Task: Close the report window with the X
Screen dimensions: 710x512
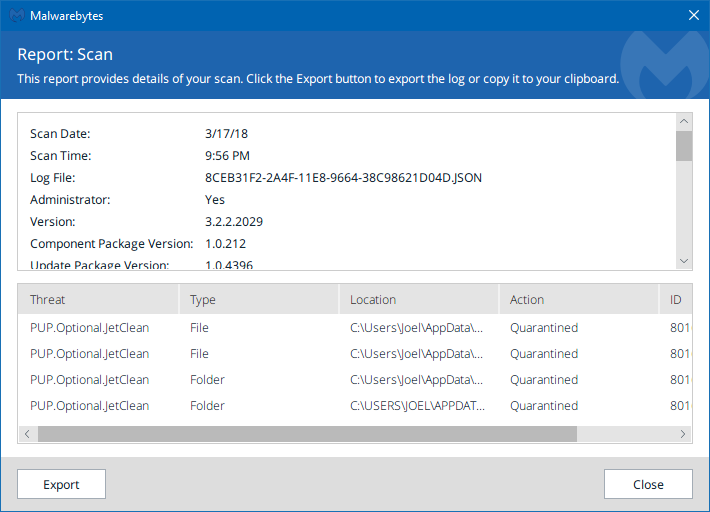Action: (x=693, y=16)
